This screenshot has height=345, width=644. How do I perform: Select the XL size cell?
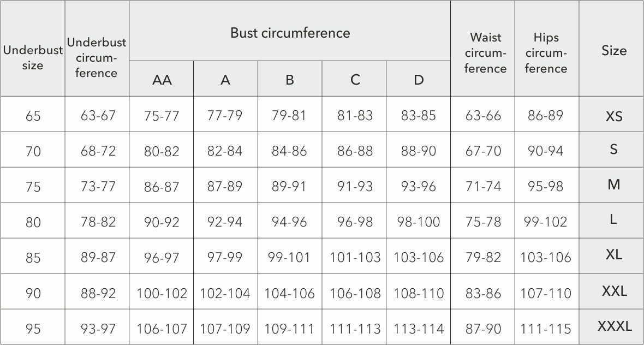point(613,255)
